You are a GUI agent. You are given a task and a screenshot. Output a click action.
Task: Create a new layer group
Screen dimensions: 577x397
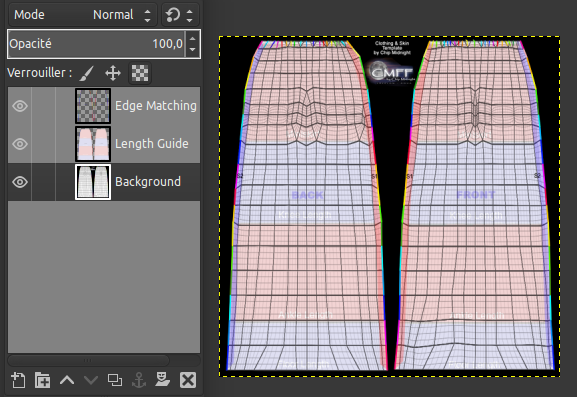pyautogui.click(x=42, y=380)
